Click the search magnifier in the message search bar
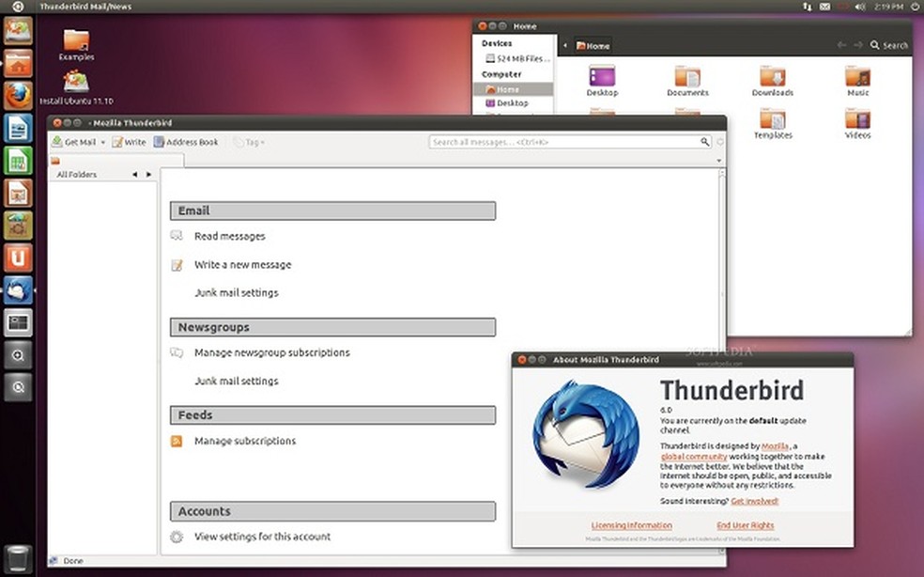This screenshot has width=924, height=577. [704, 142]
